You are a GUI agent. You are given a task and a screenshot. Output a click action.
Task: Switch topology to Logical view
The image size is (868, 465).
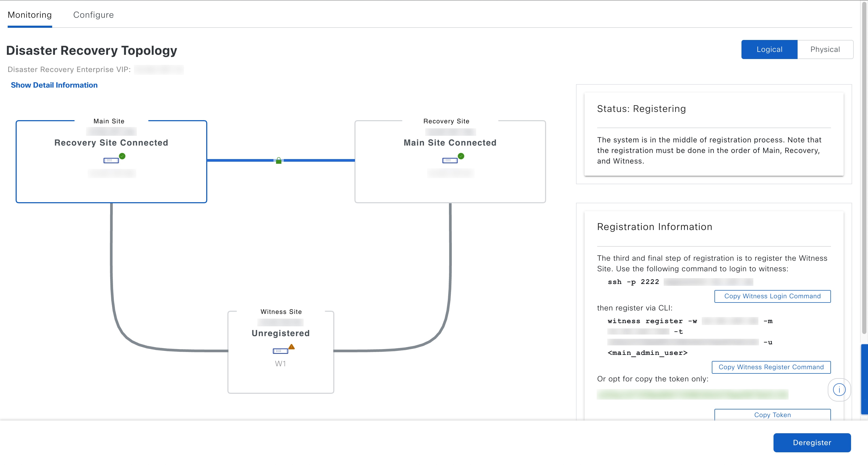[x=769, y=49]
